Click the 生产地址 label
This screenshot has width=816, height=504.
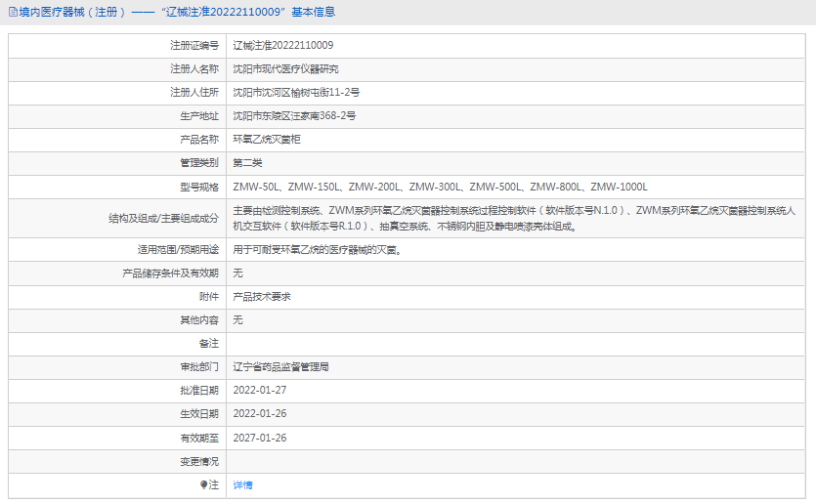(x=199, y=115)
